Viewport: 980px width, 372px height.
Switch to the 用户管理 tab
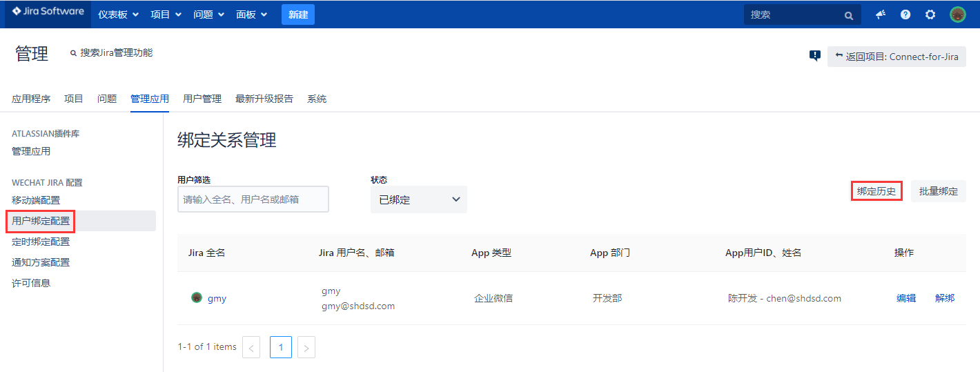(202, 99)
